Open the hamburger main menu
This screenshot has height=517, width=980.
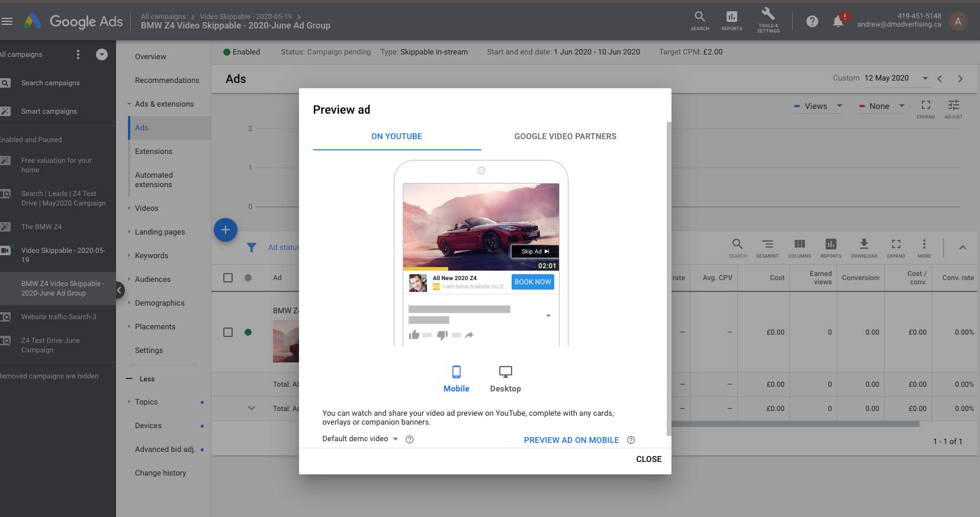click(x=7, y=21)
